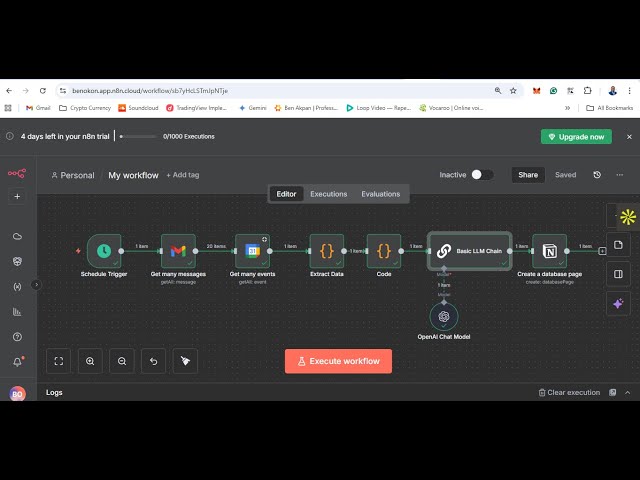This screenshot has height=480, width=640.
Task: Dismiss the trial banner with X
Action: [x=629, y=137]
